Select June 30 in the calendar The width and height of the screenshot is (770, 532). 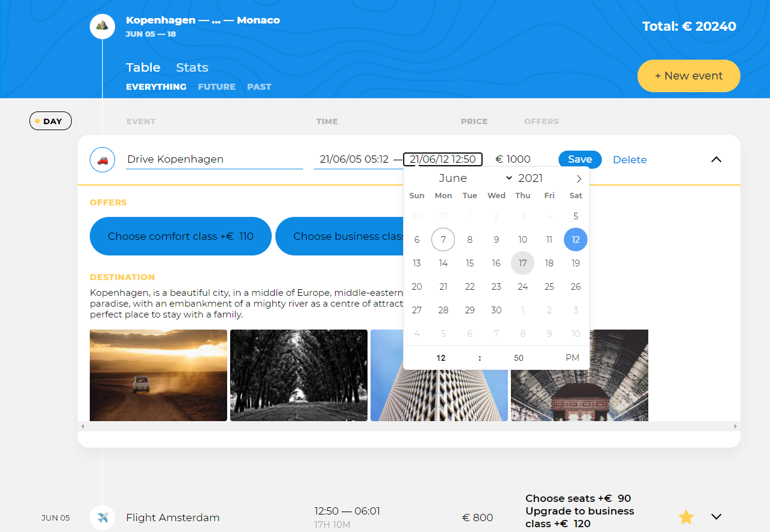[x=496, y=310]
